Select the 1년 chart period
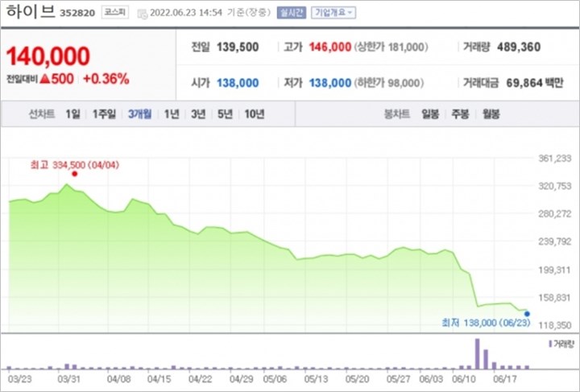580x392 pixels. pos(172,114)
